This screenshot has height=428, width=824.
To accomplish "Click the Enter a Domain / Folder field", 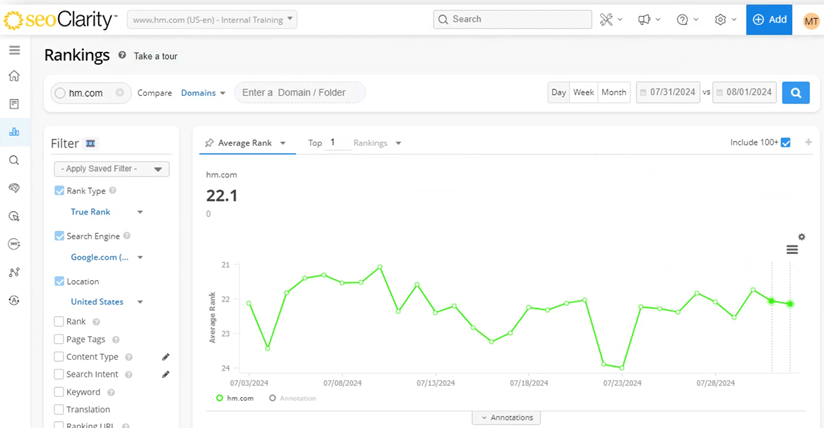I will click(x=300, y=93).
